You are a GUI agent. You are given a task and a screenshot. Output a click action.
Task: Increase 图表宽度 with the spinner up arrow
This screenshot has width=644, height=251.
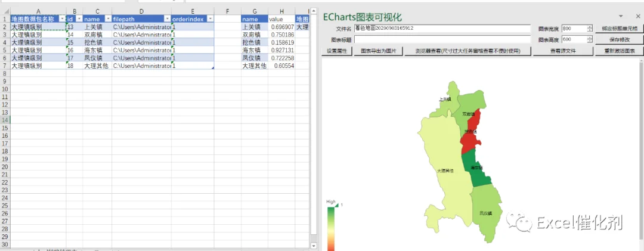pyautogui.click(x=590, y=27)
